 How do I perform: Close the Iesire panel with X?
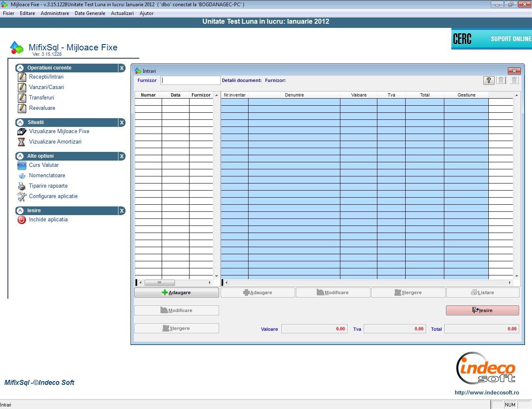tap(122, 211)
